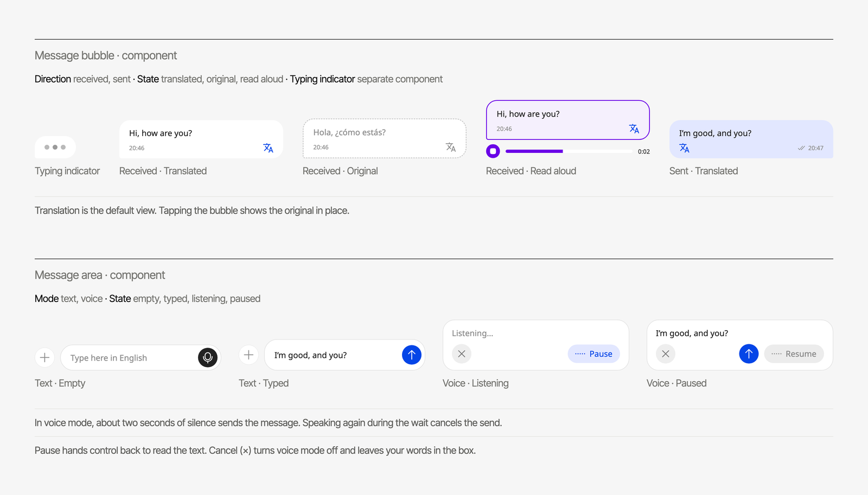
Task: Click the 'Voice · Listening' label
Action: tap(476, 383)
